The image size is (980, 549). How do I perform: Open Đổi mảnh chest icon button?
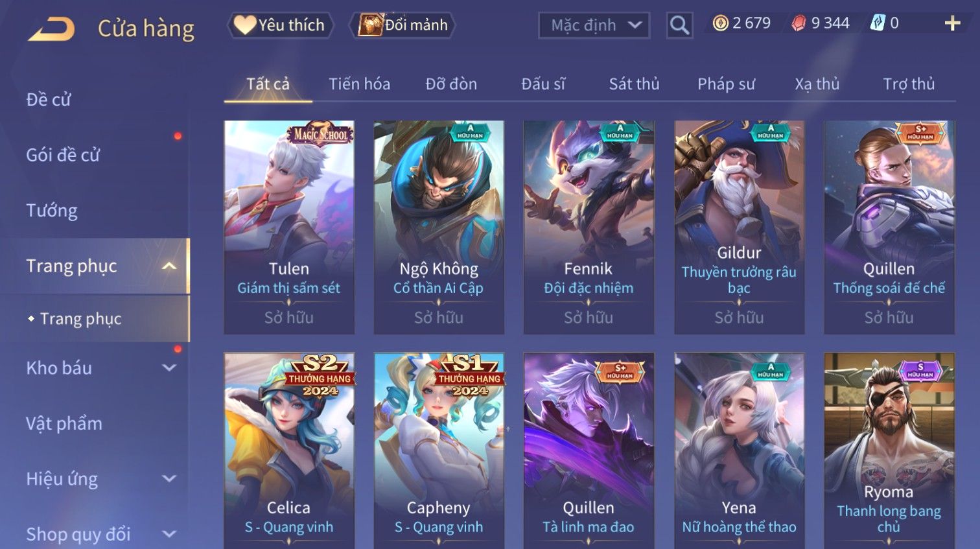coord(402,25)
